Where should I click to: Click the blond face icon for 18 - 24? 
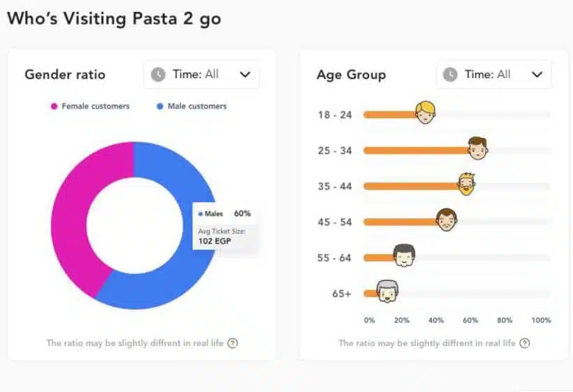click(425, 112)
